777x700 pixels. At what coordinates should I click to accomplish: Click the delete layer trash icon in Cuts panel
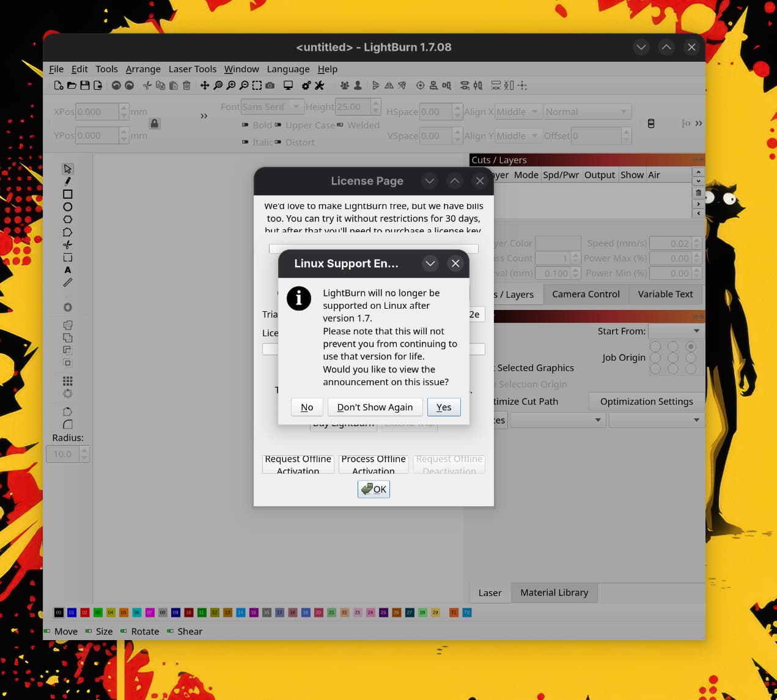click(x=698, y=193)
